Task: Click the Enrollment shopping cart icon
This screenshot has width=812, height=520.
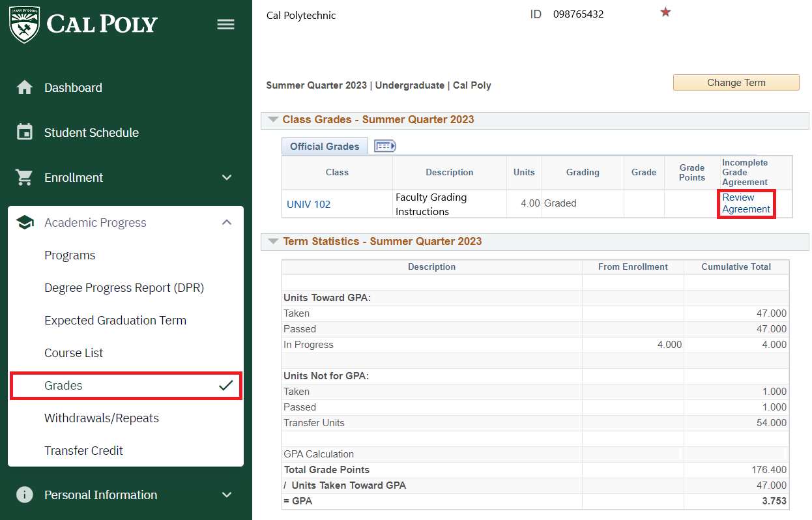Action: pyautogui.click(x=25, y=177)
